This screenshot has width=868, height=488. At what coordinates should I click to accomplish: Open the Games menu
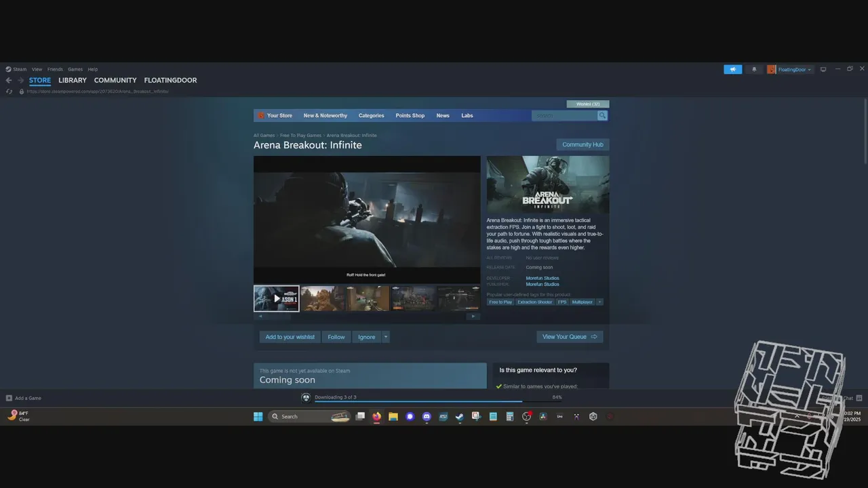[x=75, y=69]
